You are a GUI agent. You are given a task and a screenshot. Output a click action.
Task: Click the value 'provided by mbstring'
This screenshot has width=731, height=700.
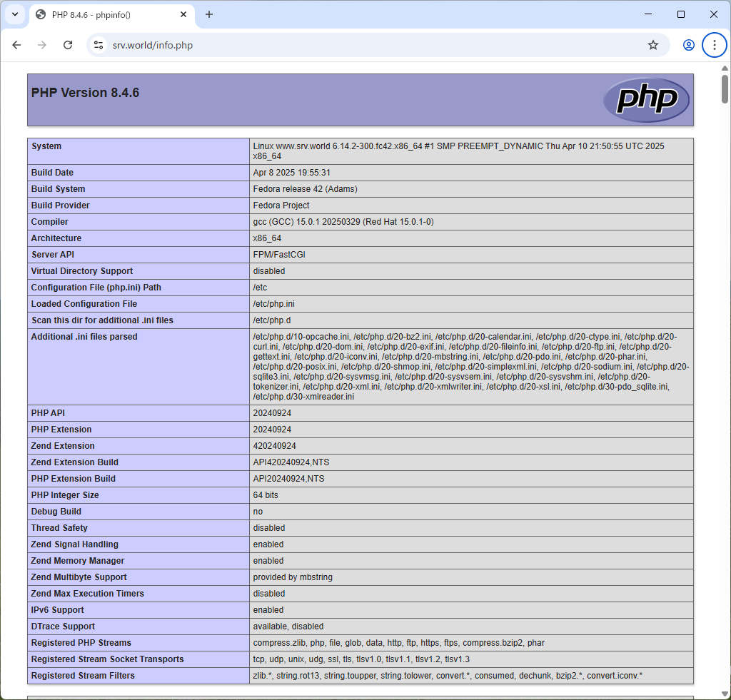coord(293,577)
